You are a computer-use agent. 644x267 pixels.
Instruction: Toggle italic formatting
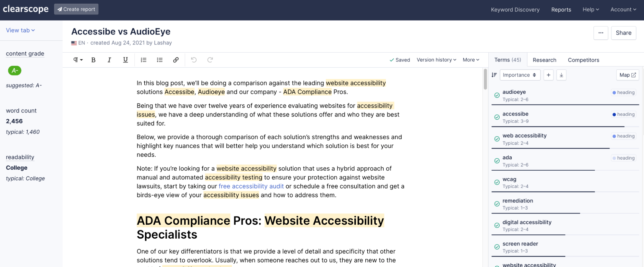point(109,60)
